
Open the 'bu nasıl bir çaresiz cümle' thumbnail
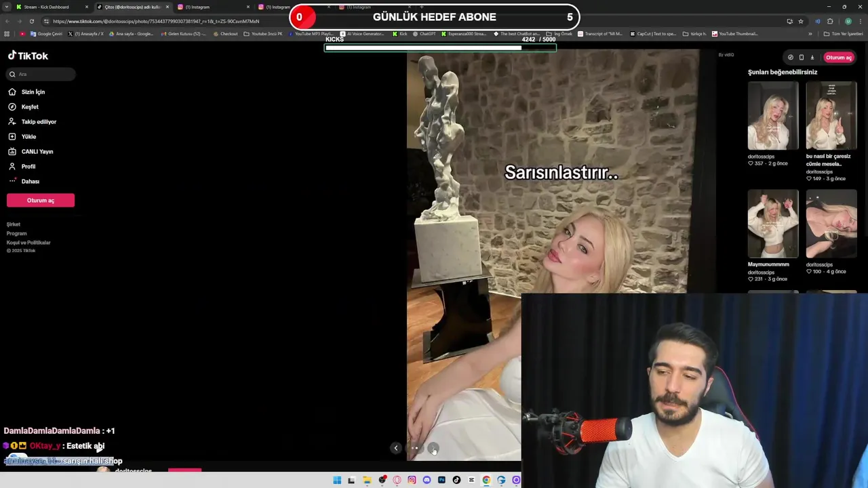point(831,116)
